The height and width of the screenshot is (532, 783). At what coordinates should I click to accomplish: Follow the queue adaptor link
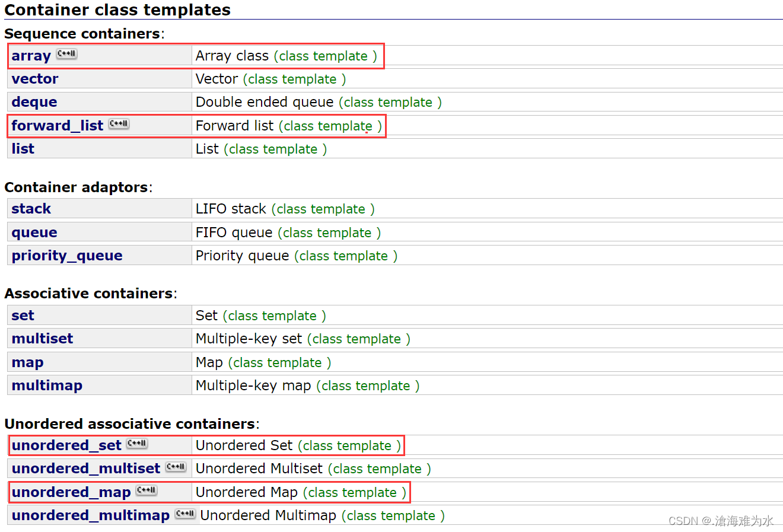[34, 232]
